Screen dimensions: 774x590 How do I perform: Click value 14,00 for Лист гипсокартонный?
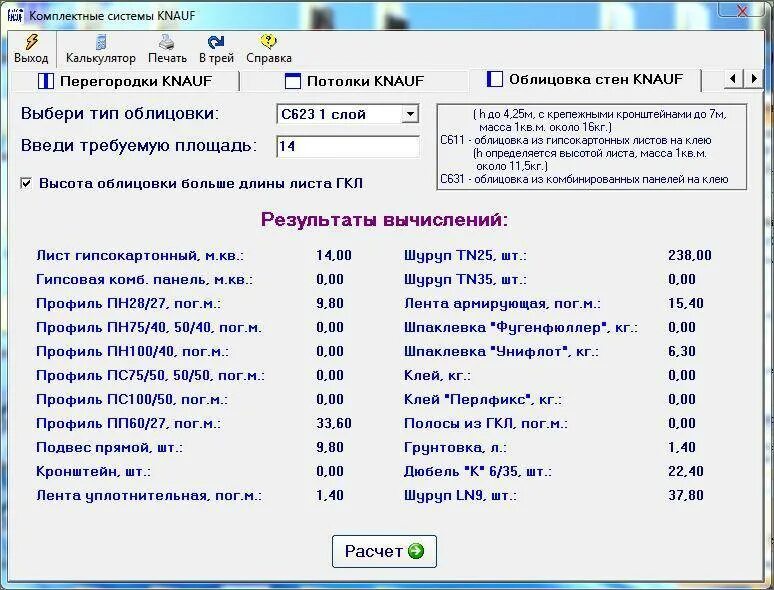[x=334, y=255]
